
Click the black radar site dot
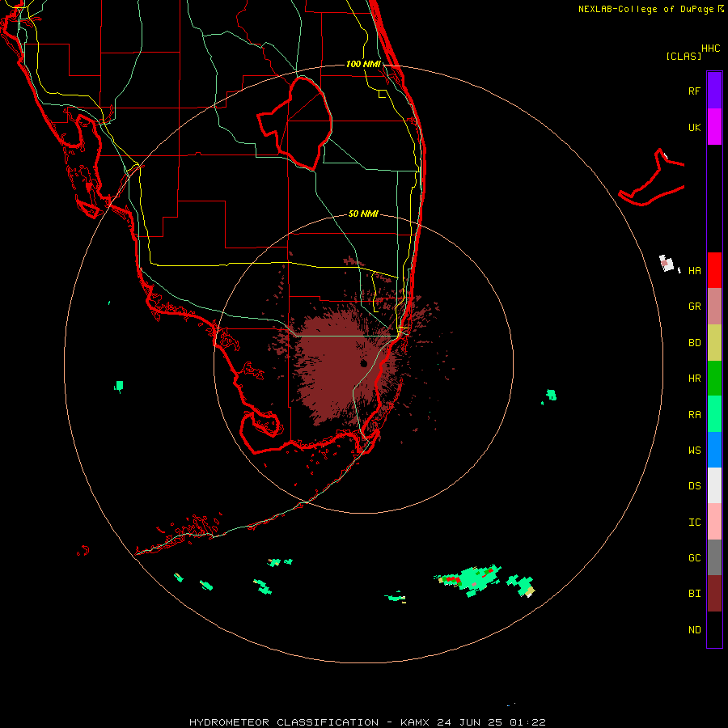pos(363,363)
